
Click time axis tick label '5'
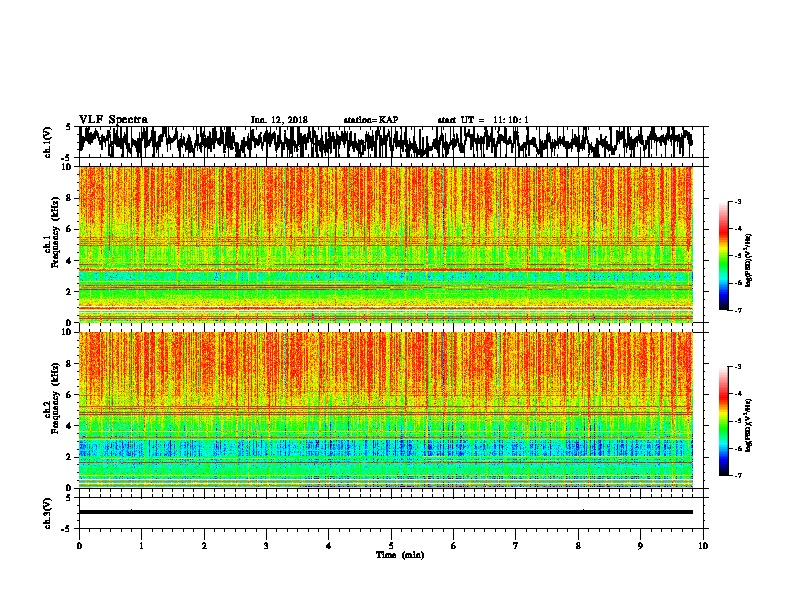[x=390, y=545]
